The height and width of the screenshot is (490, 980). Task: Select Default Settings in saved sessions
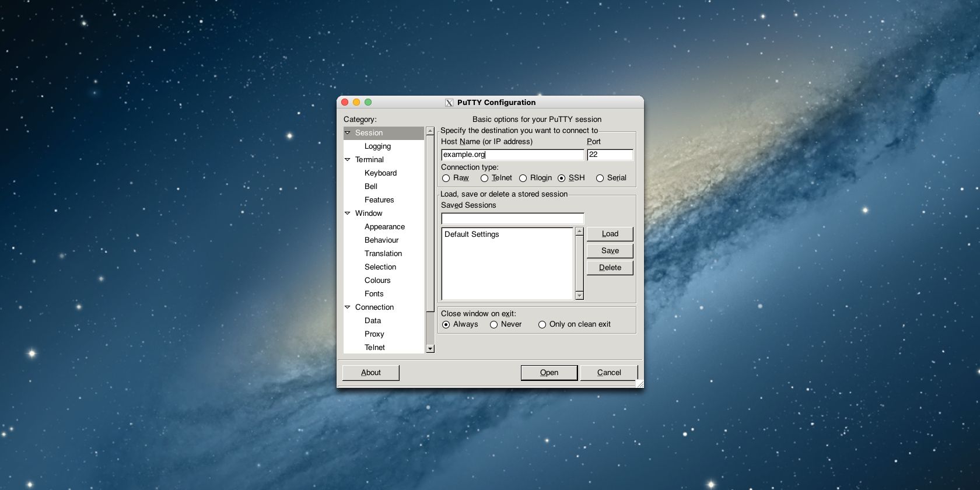tap(472, 235)
